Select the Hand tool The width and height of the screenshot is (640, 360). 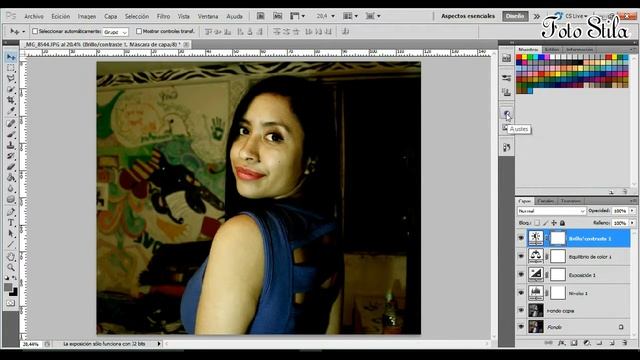click(x=11, y=257)
